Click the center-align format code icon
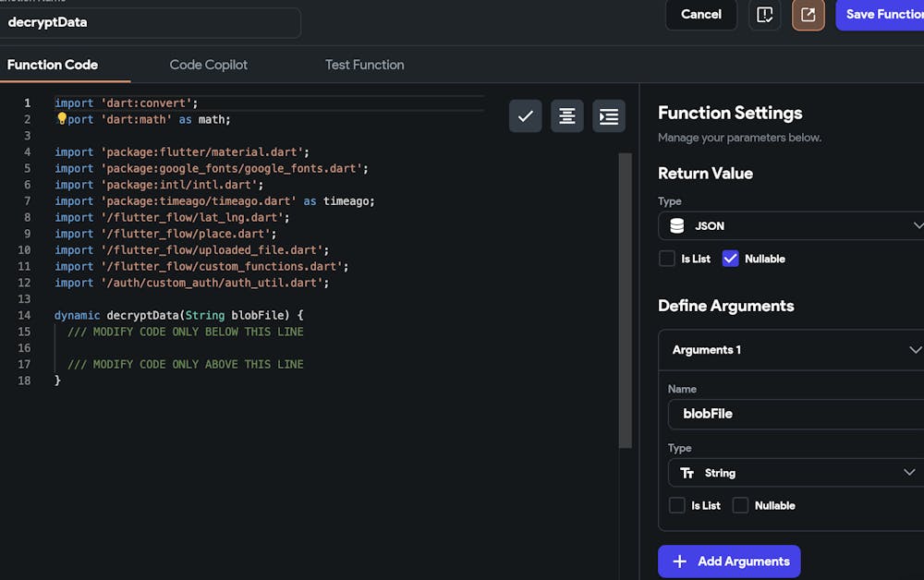The width and height of the screenshot is (924, 580). (567, 116)
